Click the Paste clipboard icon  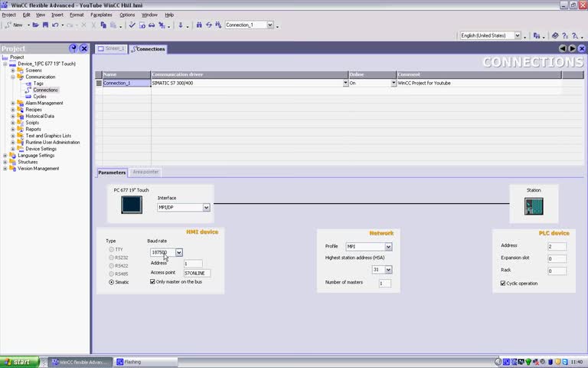113,25
